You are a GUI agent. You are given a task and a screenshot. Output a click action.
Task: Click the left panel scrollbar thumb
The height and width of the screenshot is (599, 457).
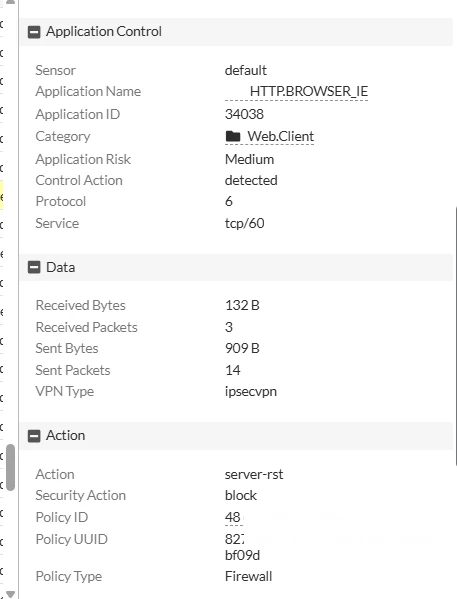pos(10,467)
